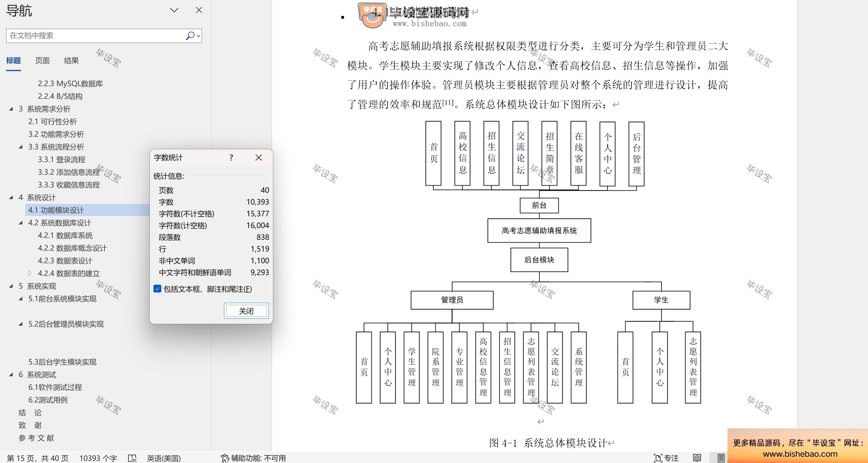Go to heading 2.2.4 B/S结构
868x463 pixels.
point(60,96)
